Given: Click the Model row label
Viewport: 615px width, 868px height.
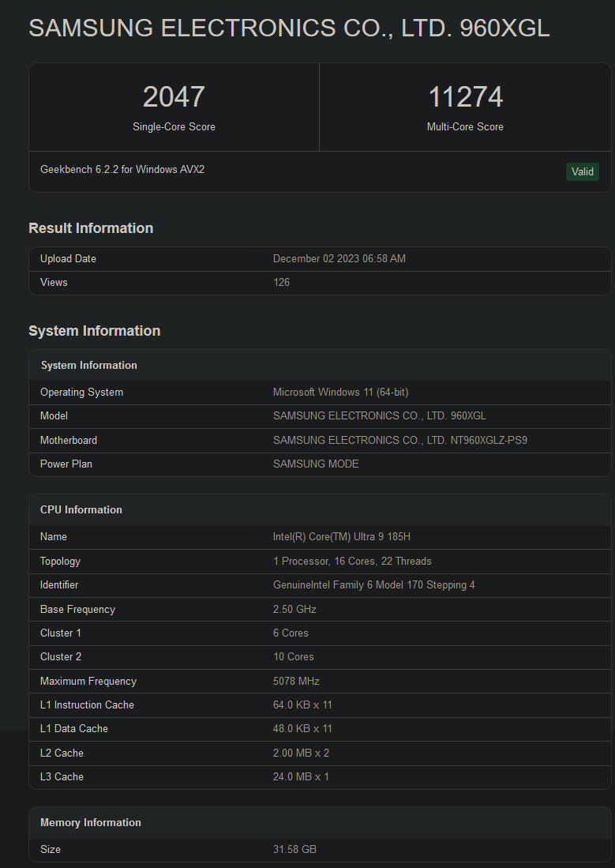Looking at the screenshot, I should (x=54, y=415).
